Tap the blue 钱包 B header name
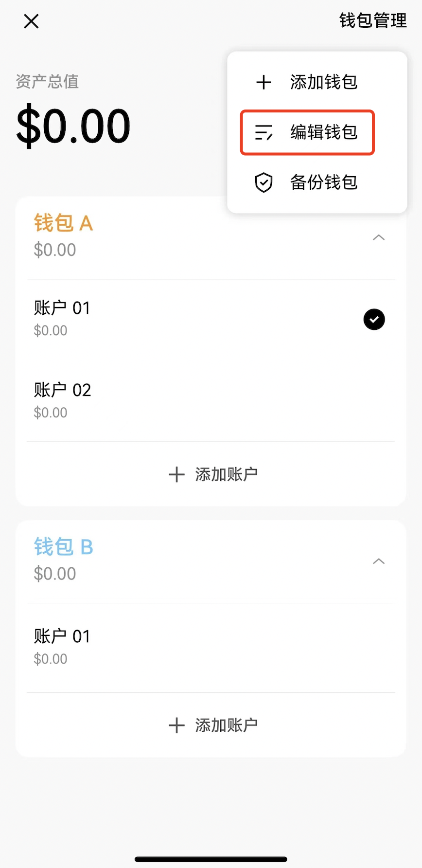The image size is (422, 868). (x=63, y=547)
